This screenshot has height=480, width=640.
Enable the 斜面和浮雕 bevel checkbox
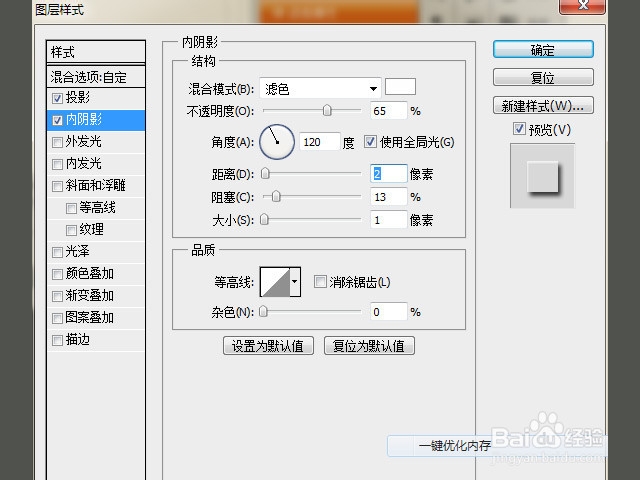point(57,186)
